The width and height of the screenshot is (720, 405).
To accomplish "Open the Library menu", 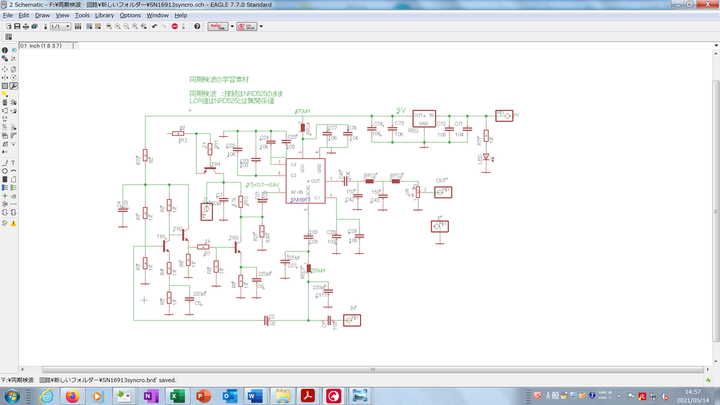I will click(104, 16).
